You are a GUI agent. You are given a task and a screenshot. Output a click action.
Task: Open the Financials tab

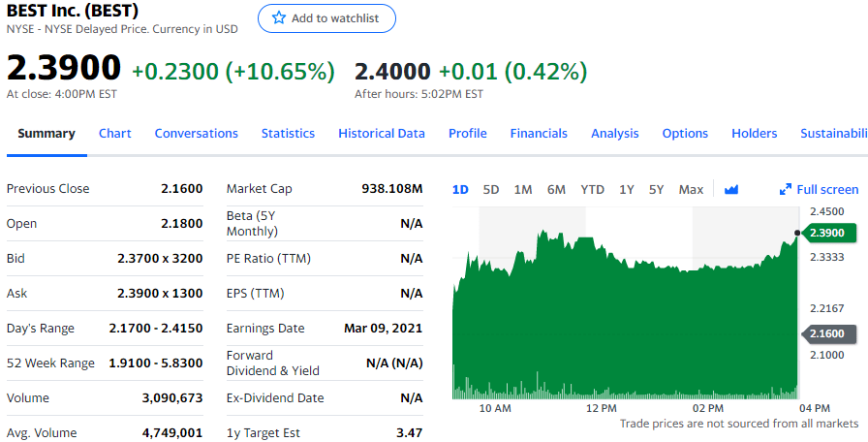coord(539,134)
